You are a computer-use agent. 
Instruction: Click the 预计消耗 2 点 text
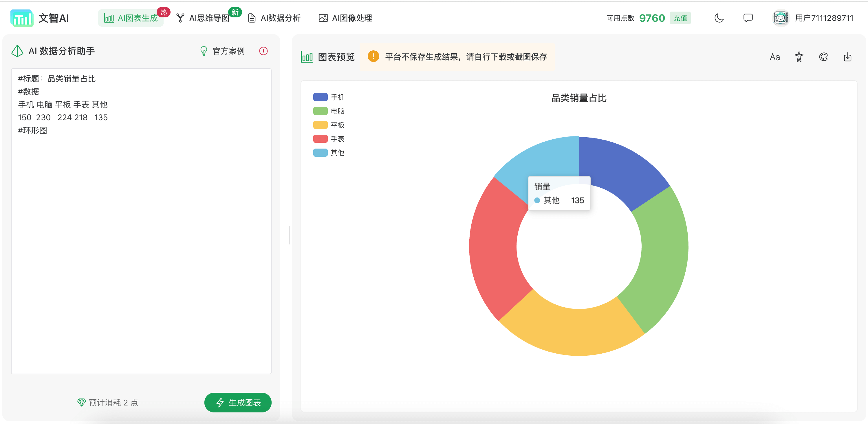pyautogui.click(x=113, y=403)
